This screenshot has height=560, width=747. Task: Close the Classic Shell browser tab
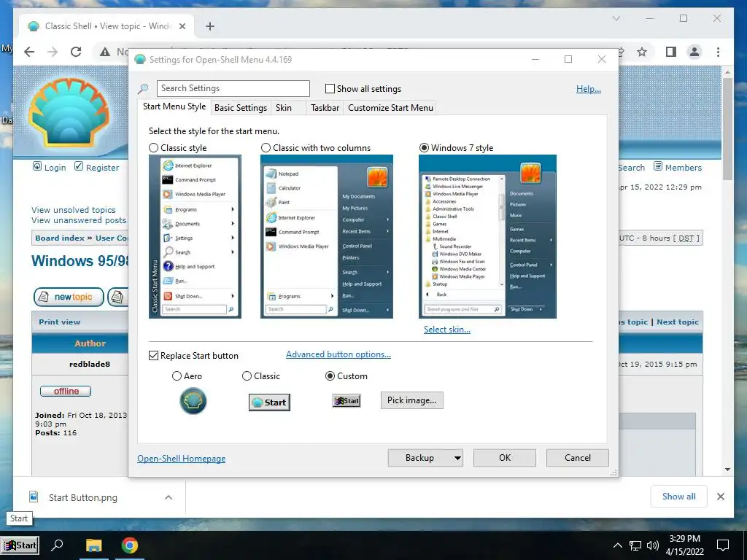point(182,26)
